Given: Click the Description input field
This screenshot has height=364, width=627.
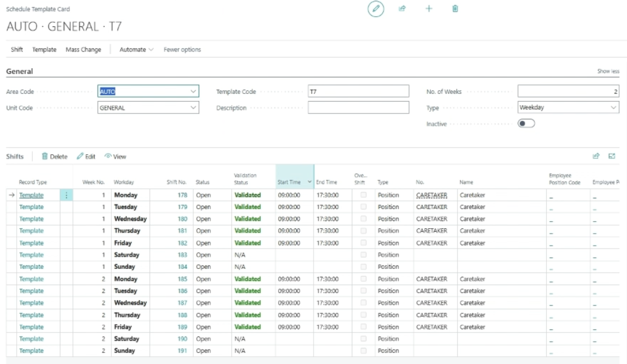Looking at the screenshot, I should pos(358,108).
